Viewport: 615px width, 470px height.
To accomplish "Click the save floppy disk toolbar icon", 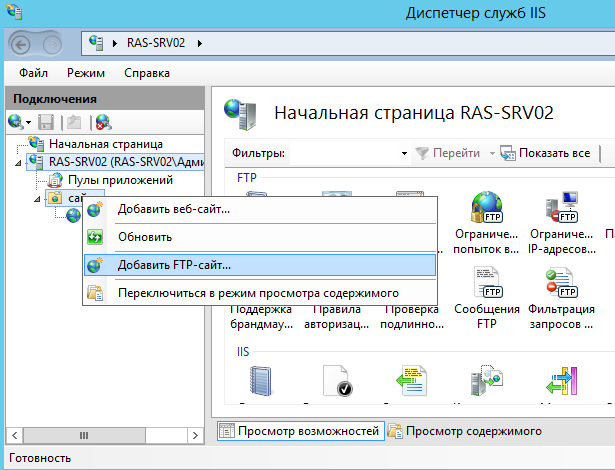I will [x=45, y=122].
